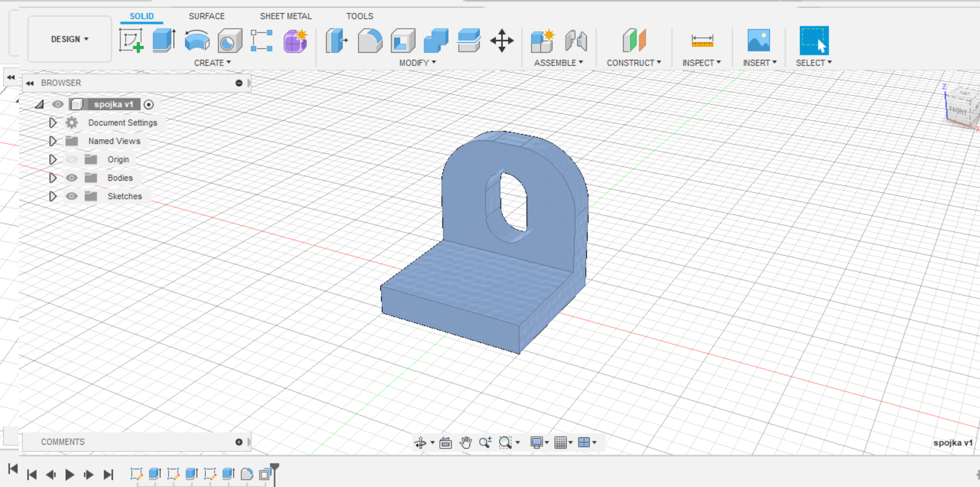Screen dimensions: 980x487
Task: Click the Orbit navigation icon
Action: [x=421, y=443]
